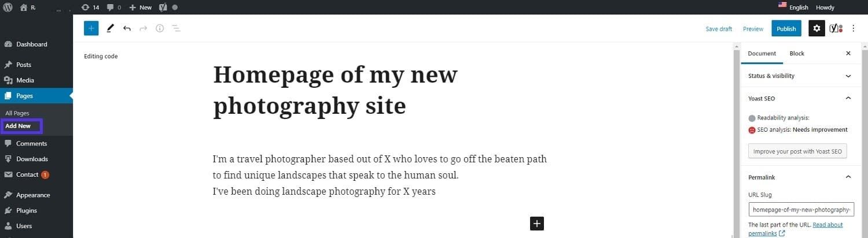Viewport: 868px width, 238px height.
Task: Select the pencil Tools icon
Action: coord(110,28)
